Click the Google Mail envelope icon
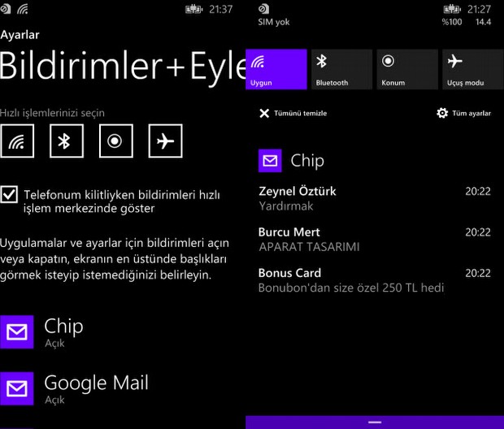 tap(17, 388)
